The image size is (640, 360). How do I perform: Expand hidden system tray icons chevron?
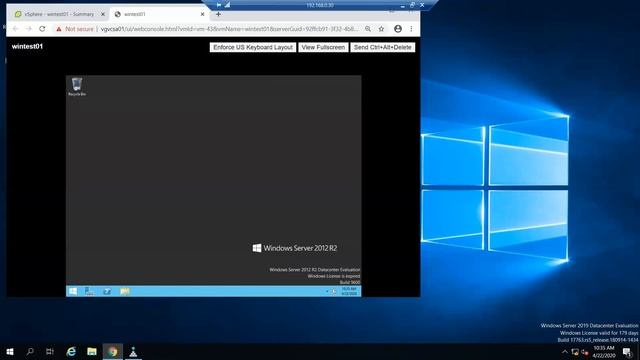565,352
